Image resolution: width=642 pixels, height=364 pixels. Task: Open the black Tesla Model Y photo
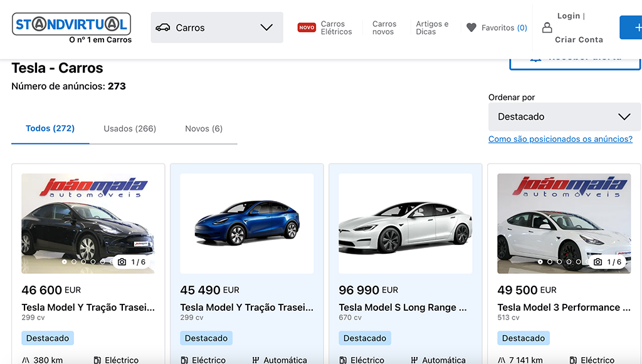88,223
